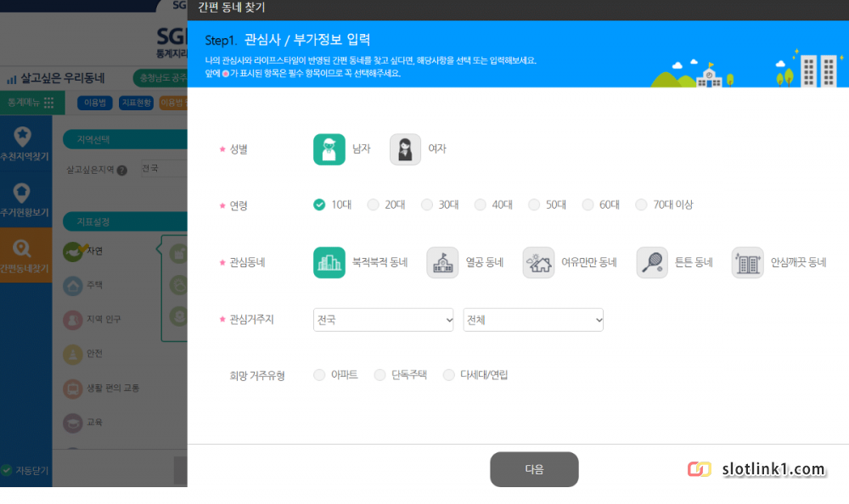Select age 40대 radio button
Viewport: 849px width, 504px height.
coord(481,204)
